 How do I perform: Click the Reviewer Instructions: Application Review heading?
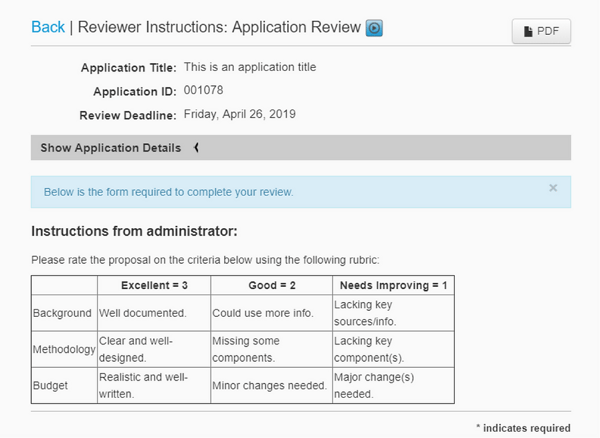pos(219,27)
